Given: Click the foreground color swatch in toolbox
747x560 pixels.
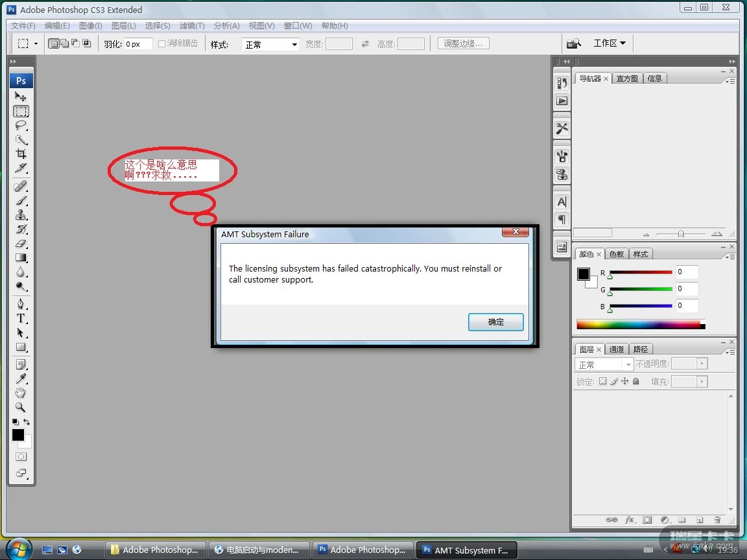Looking at the screenshot, I should tap(18, 435).
